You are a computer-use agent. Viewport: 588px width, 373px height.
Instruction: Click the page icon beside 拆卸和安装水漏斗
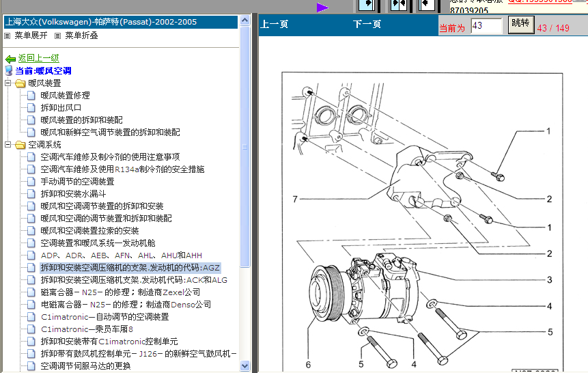31,194
